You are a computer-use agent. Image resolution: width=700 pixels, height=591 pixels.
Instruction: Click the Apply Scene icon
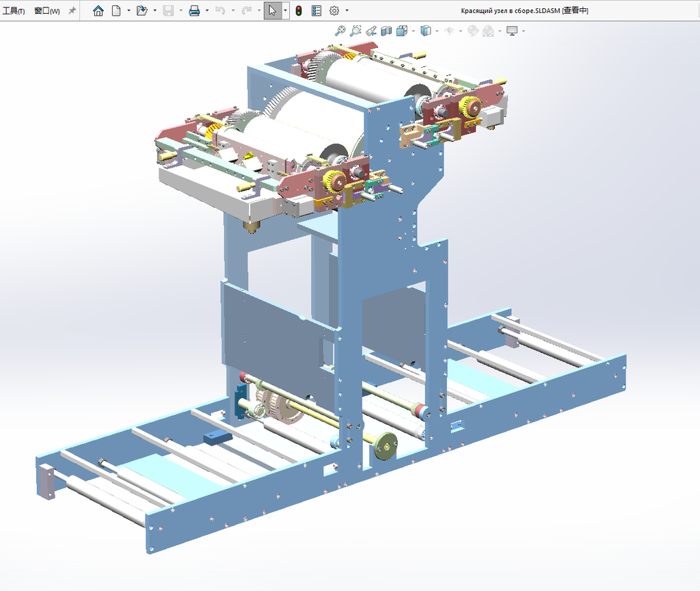coord(488,31)
